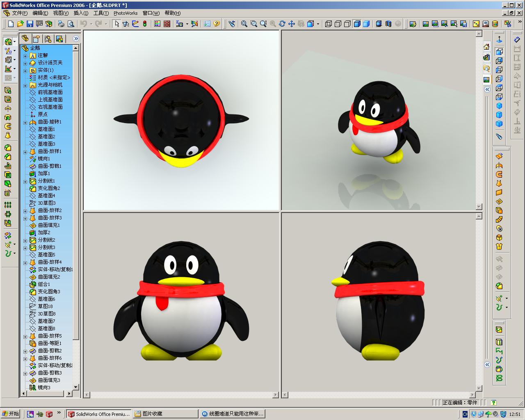Click the Print icon in the toolbar
Viewport: 525px width, 420px height.
(61, 24)
